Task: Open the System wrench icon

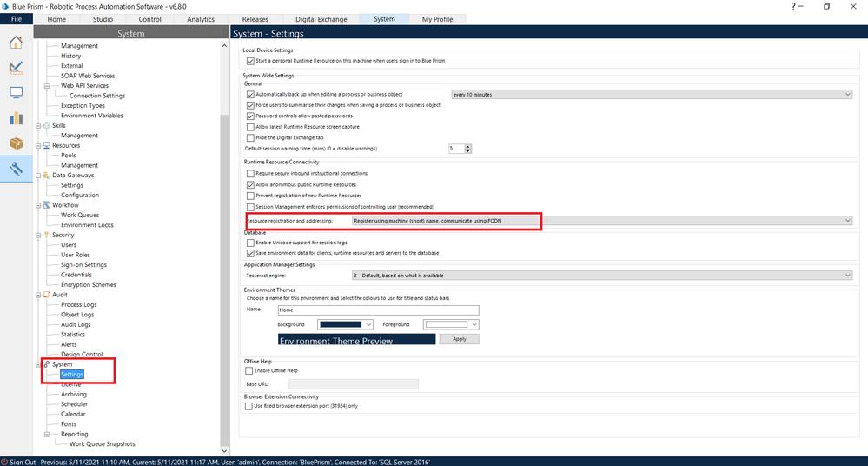Action: pyautogui.click(x=16, y=169)
